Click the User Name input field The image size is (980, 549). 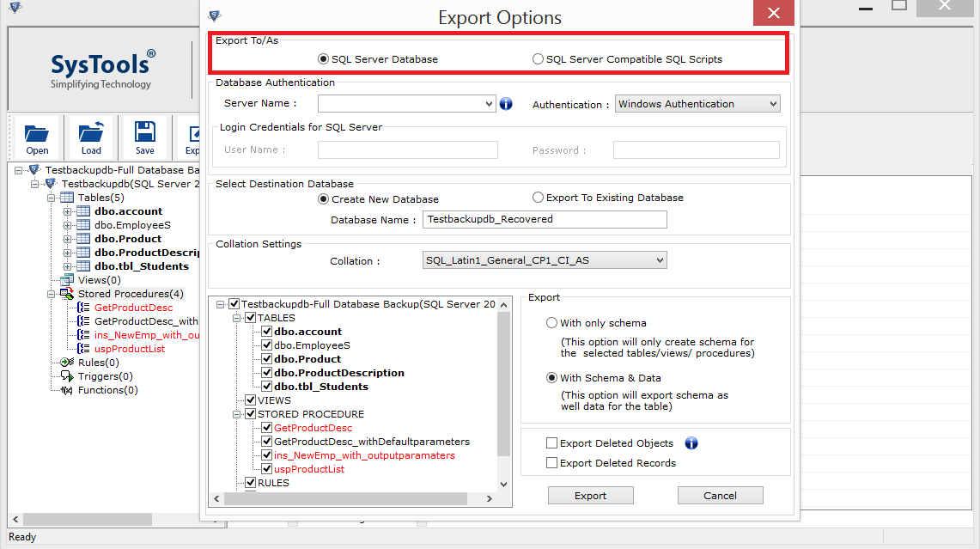pyautogui.click(x=407, y=150)
